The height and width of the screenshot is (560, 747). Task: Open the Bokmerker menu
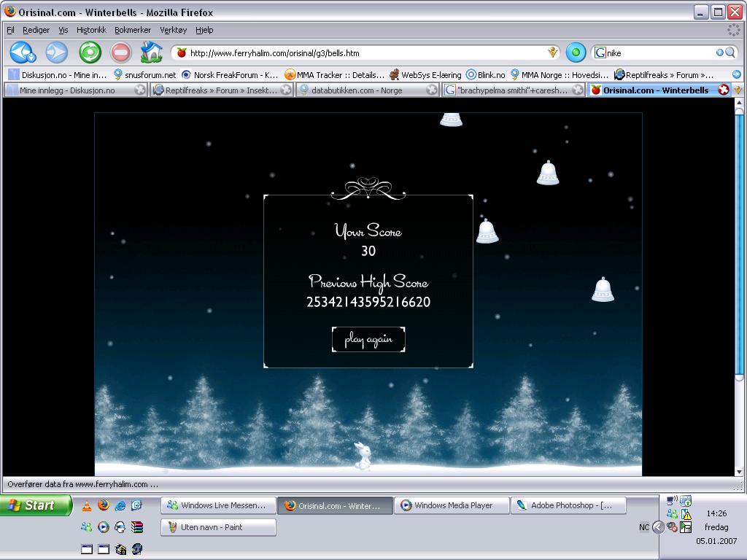[133, 30]
